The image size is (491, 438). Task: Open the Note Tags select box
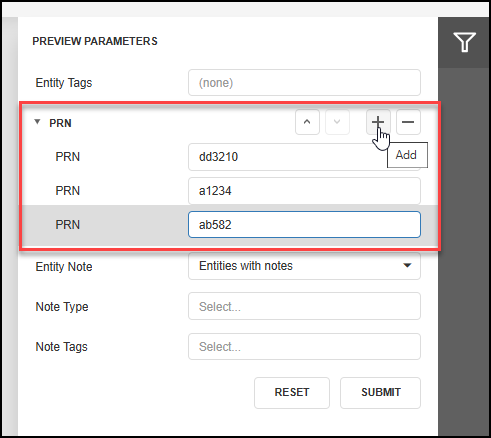(304, 347)
